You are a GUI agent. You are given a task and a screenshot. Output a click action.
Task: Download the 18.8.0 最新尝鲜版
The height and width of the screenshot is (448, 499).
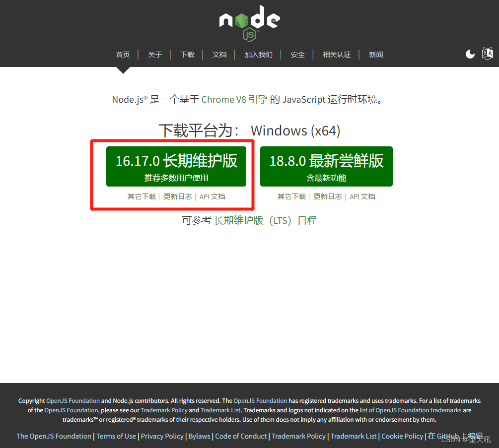326,166
